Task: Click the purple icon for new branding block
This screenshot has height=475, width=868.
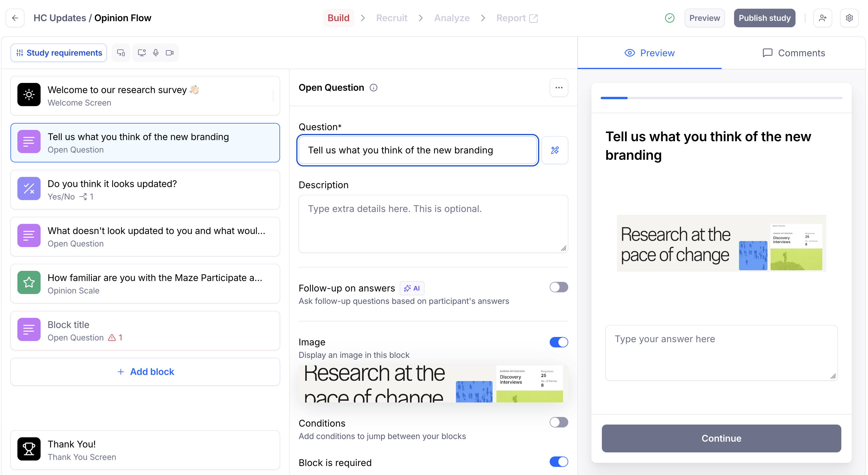Action: click(29, 142)
